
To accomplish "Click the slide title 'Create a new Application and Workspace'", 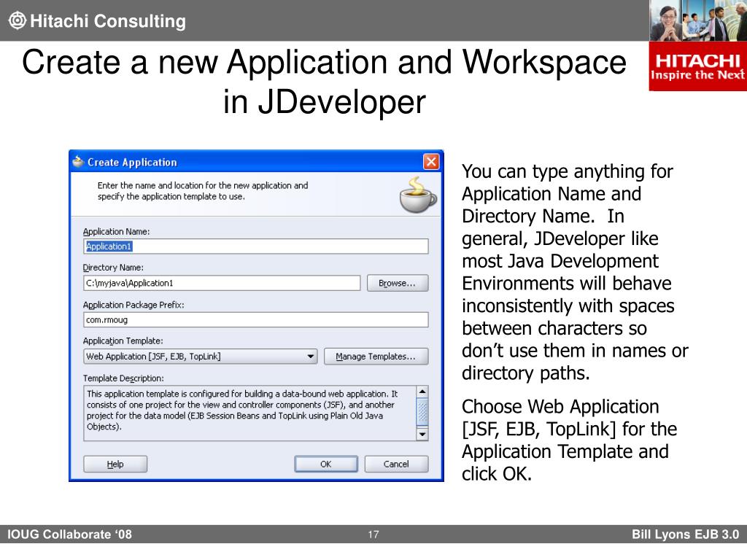I will point(324,63).
